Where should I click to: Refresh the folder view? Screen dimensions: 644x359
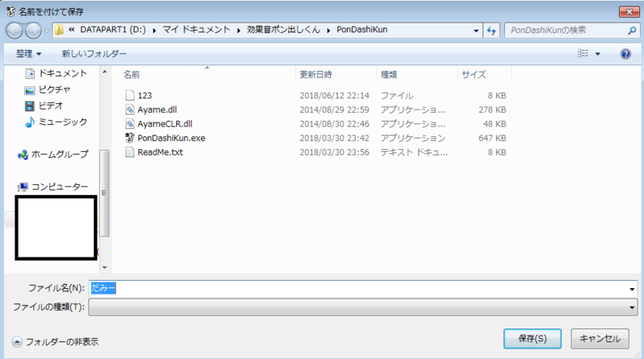(x=491, y=31)
